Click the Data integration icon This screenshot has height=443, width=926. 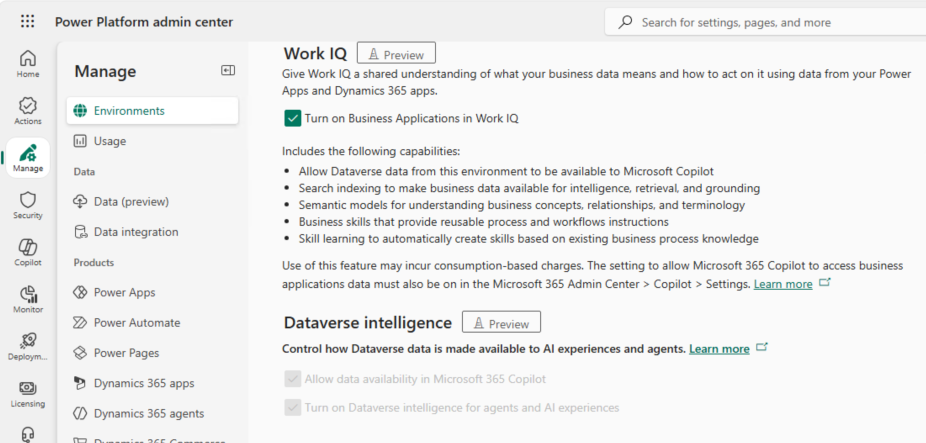(x=80, y=232)
